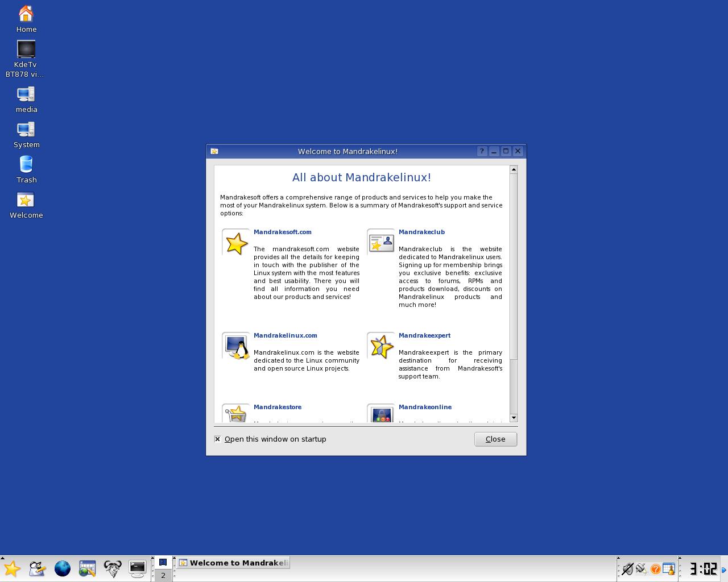Open the media desktop icon
This screenshot has width=728, height=582.
click(26, 99)
